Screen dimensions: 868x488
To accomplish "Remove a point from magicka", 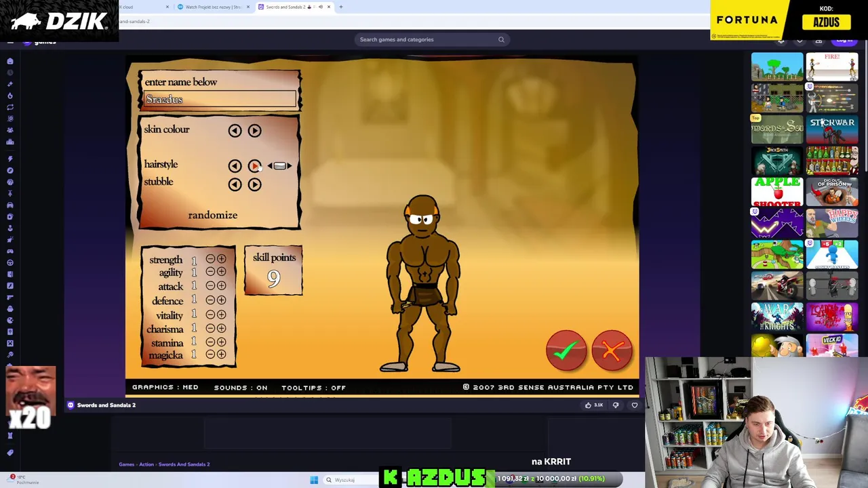I will pyautogui.click(x=211, y=354).
